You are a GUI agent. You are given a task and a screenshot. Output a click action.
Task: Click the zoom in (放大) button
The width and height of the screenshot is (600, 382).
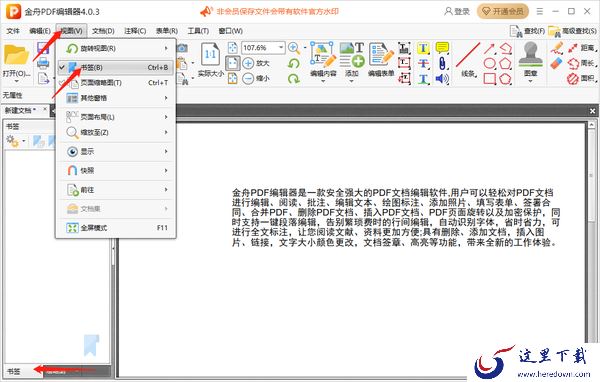click(x=256, y=63)
